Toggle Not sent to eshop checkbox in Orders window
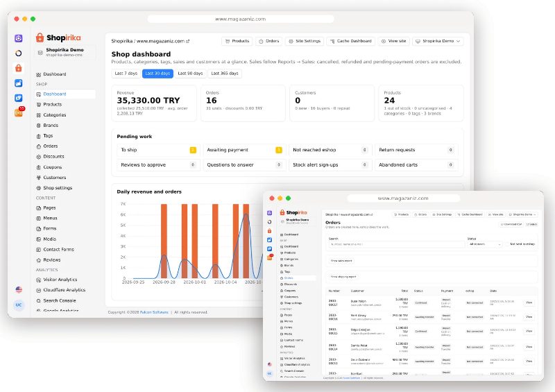555x392 pixels. pyautogui.click(x=507, y=244)
